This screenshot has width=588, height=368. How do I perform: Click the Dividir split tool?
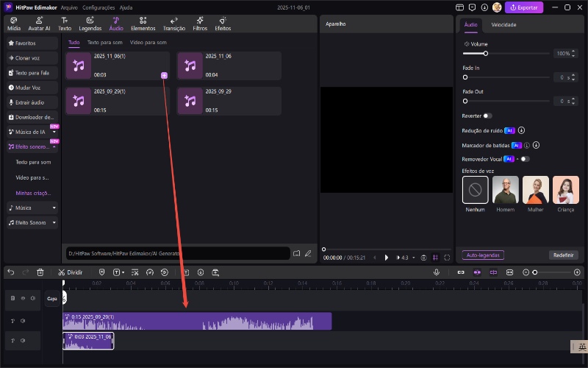(70, 272)
